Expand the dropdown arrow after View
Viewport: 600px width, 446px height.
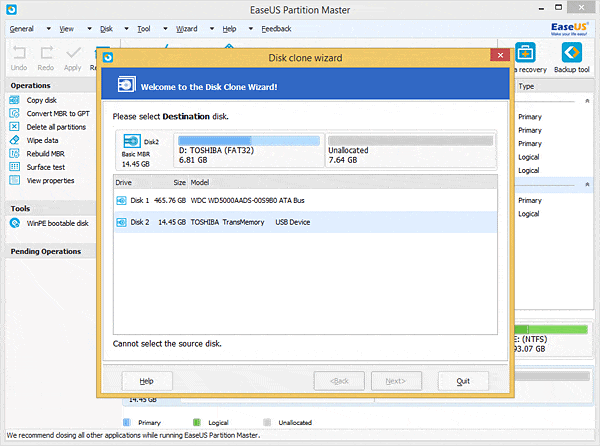click(89, 29)
